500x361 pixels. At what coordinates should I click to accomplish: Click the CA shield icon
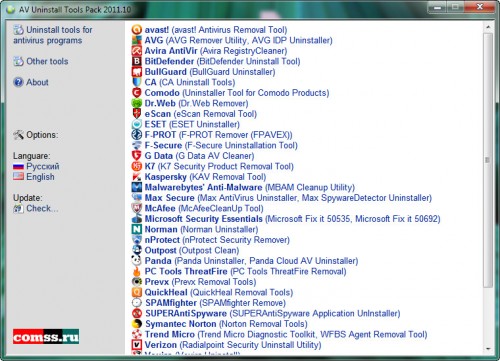137,82
